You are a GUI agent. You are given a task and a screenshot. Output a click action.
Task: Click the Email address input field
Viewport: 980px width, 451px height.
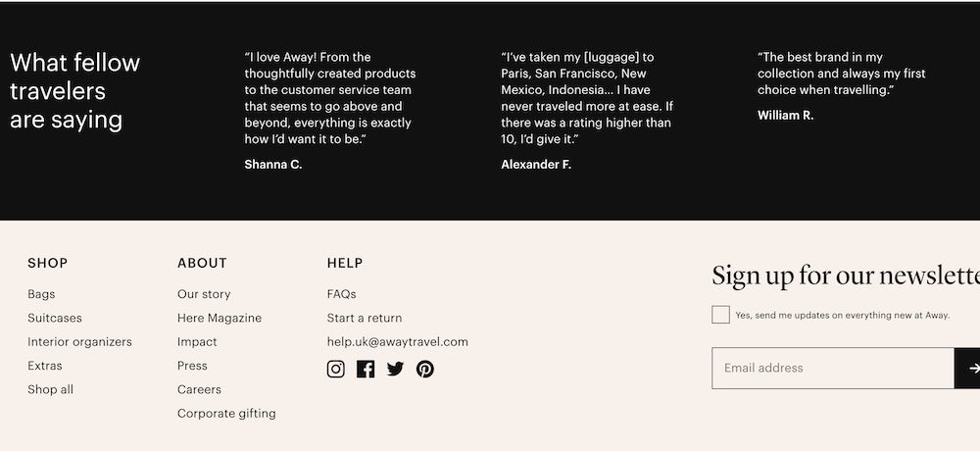click(x=832, y=368)
